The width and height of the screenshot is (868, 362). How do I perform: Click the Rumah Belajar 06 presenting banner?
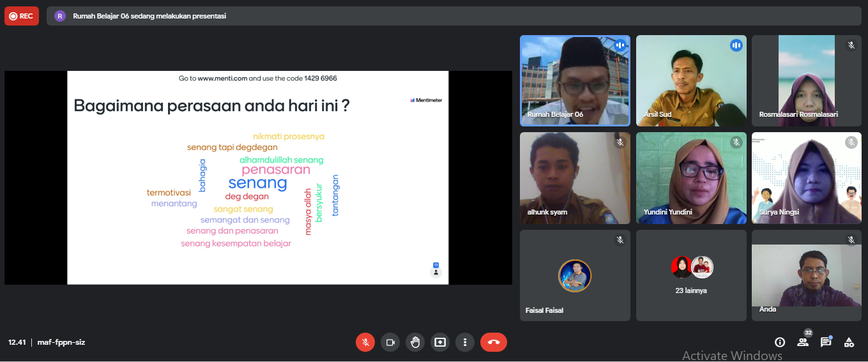(x=149, y=16)
